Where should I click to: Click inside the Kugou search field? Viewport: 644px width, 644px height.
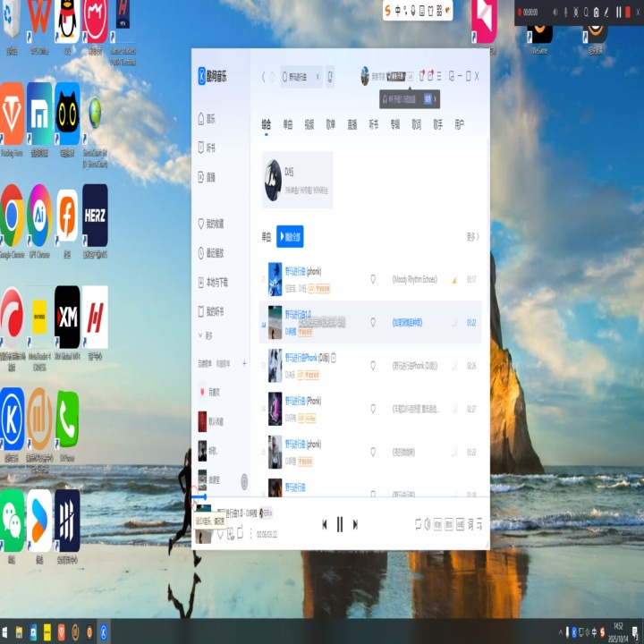click(301, 77)
